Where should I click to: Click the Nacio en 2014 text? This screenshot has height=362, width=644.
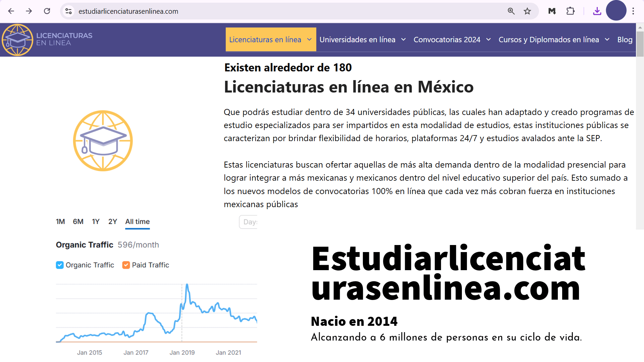click(x=354, y=321)
